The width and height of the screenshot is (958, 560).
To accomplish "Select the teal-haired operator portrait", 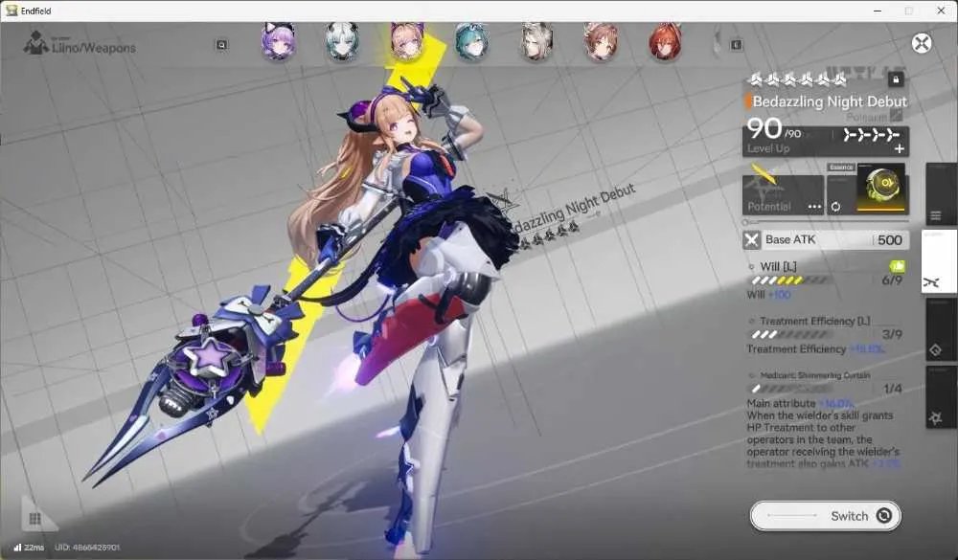I will click(471, 41).
